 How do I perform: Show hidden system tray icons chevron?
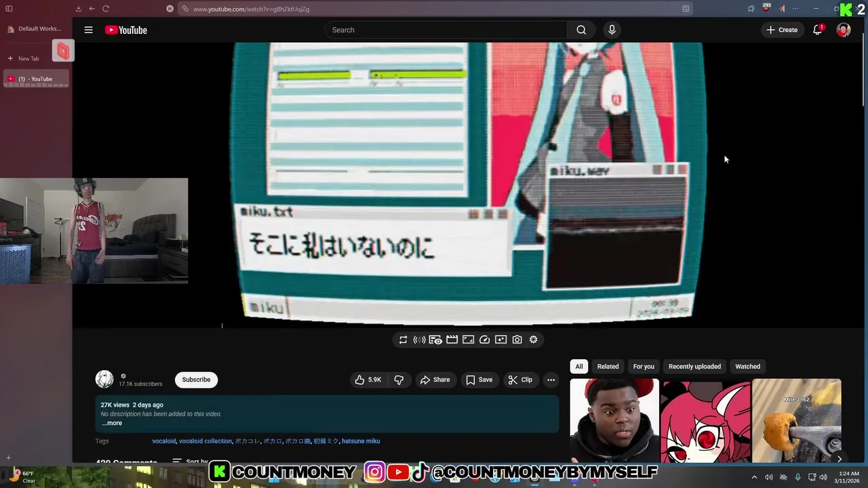pyautogui.click(x=754, y=477)
